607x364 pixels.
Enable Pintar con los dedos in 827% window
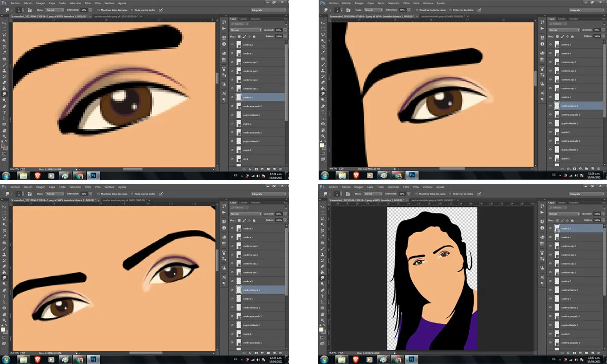[132, 10]
